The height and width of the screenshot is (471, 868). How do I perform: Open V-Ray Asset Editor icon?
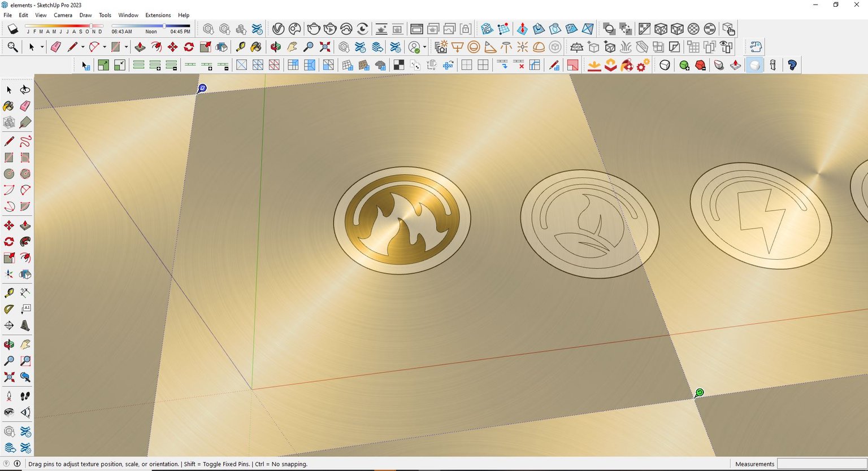coord(278,29)
